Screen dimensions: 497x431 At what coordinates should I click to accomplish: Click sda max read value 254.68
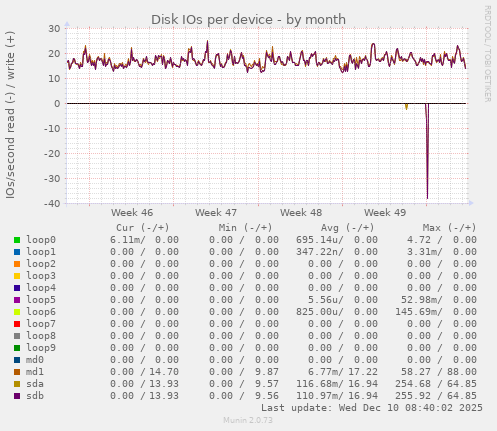(413, 384)
